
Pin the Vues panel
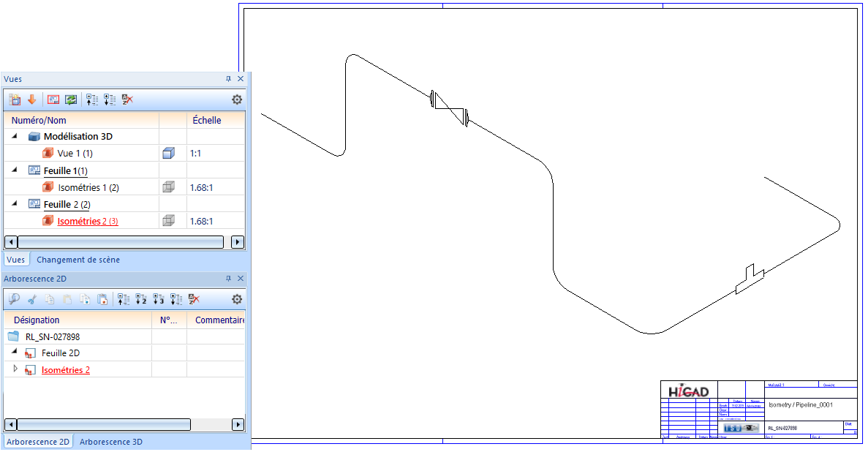[229, 79]
